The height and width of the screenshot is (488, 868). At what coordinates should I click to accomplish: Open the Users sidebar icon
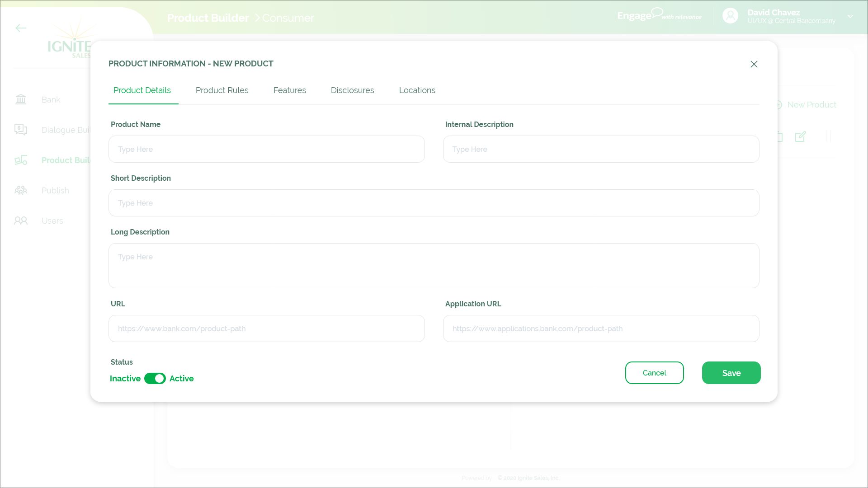click(21, 221)
